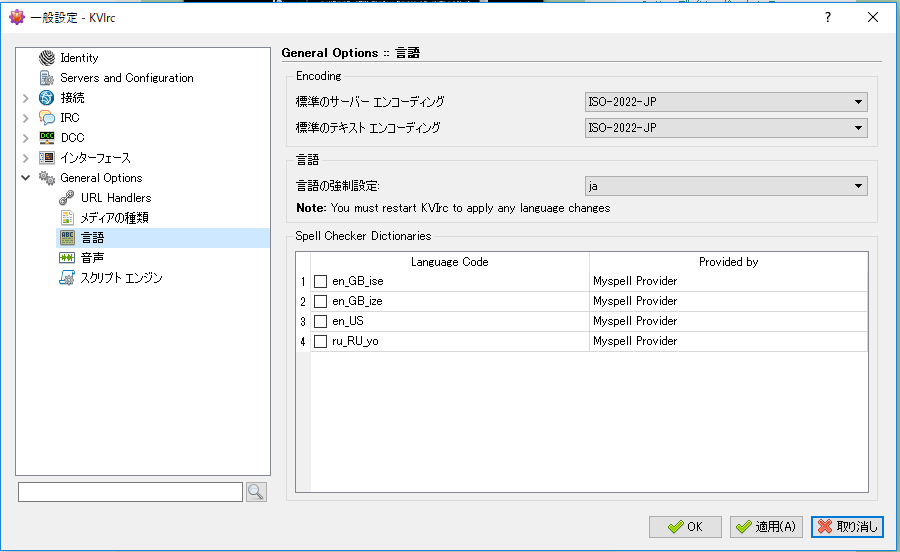Select メディアの種類 in the tree
Image resolution: width=900 pixels, height=552 pixels.
tap(114, 217)
